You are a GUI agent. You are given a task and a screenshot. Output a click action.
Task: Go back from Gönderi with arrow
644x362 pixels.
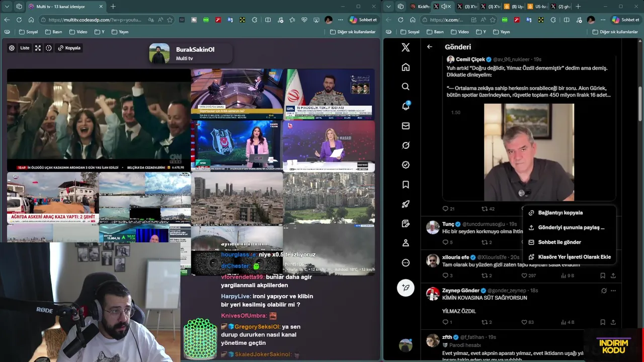[x=430, y=47]
